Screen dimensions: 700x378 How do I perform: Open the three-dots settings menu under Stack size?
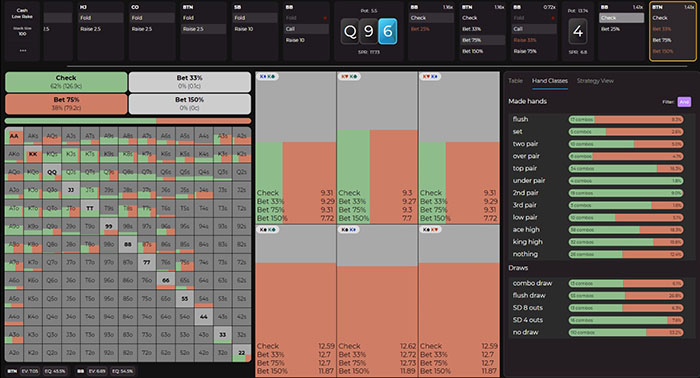click(22, 50)
